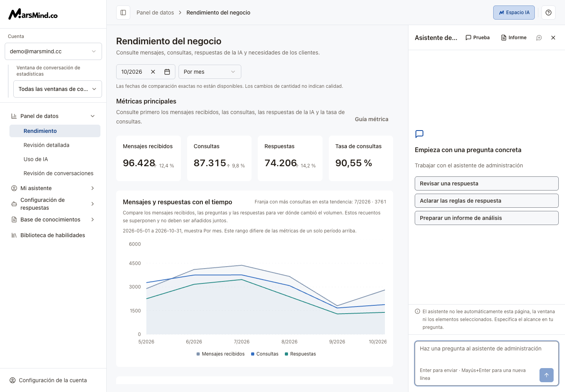This screenshot has width=565, height=392.
Task: Open the calendar date picker icon
Action: click(x=167, y=72)
